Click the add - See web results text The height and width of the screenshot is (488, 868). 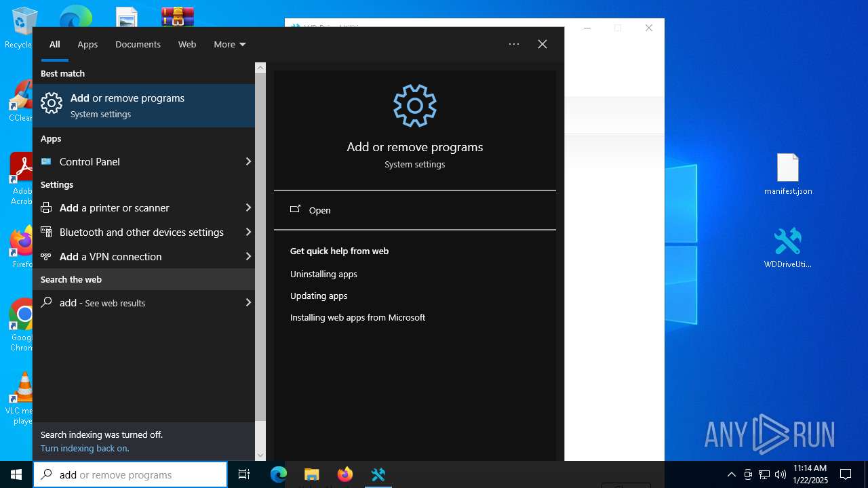click(102, 302)
